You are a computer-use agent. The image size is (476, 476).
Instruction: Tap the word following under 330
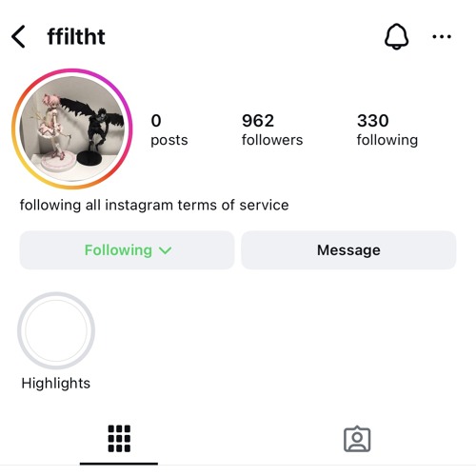(x=387, y=141)
